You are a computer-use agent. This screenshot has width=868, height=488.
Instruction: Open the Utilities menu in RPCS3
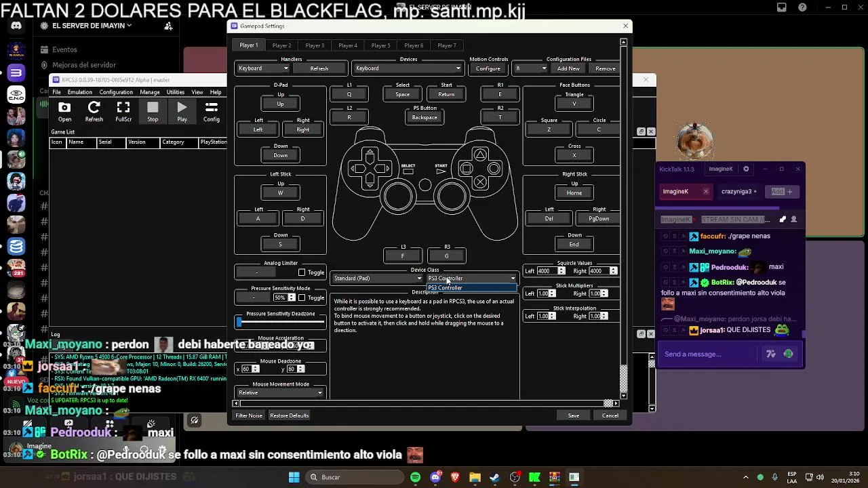coord(175,92)
